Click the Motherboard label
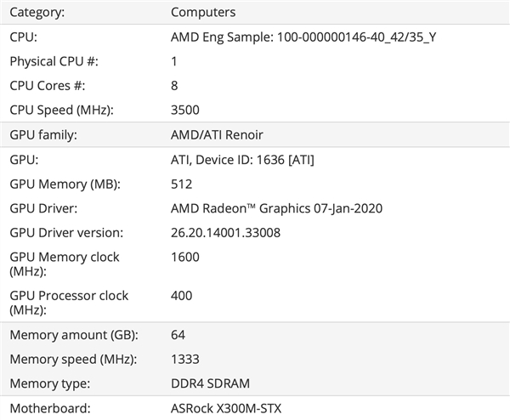This screenshot has height=420, width=510. coord(47,408)
